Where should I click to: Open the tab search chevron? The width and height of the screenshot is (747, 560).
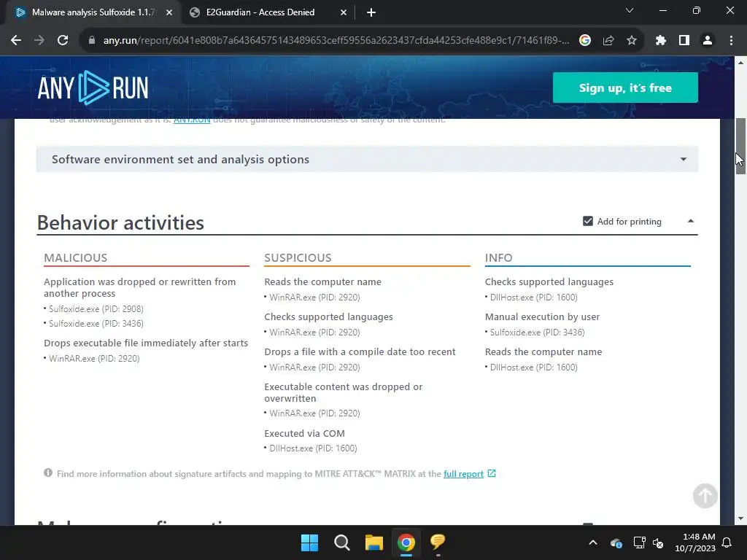630,10
